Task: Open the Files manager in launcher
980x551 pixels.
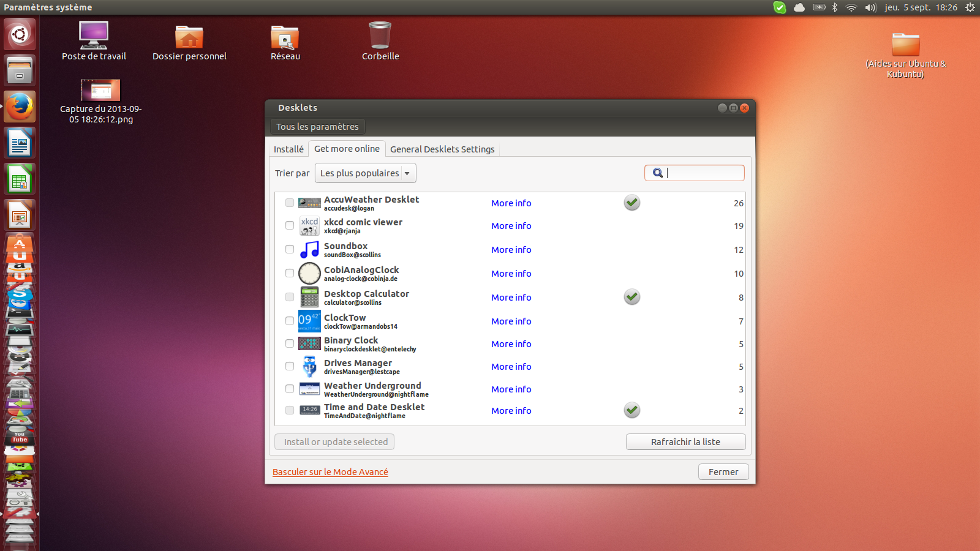Action: (20, 70)
